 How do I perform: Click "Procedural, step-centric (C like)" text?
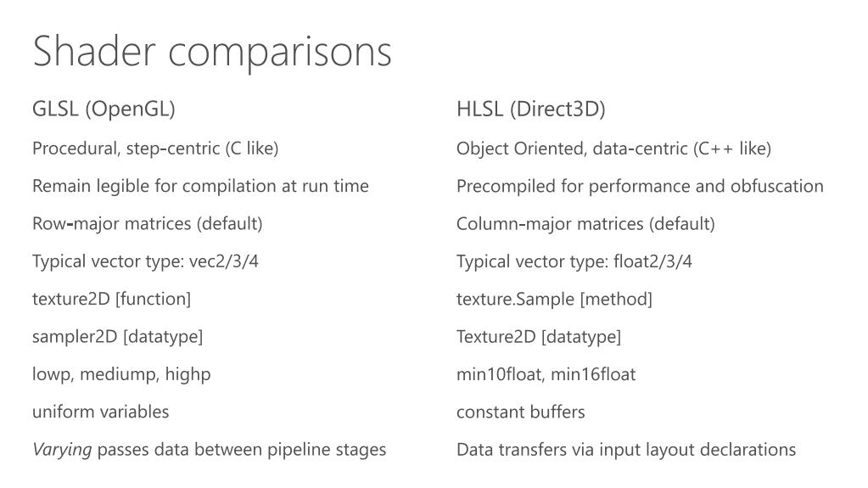155,149
